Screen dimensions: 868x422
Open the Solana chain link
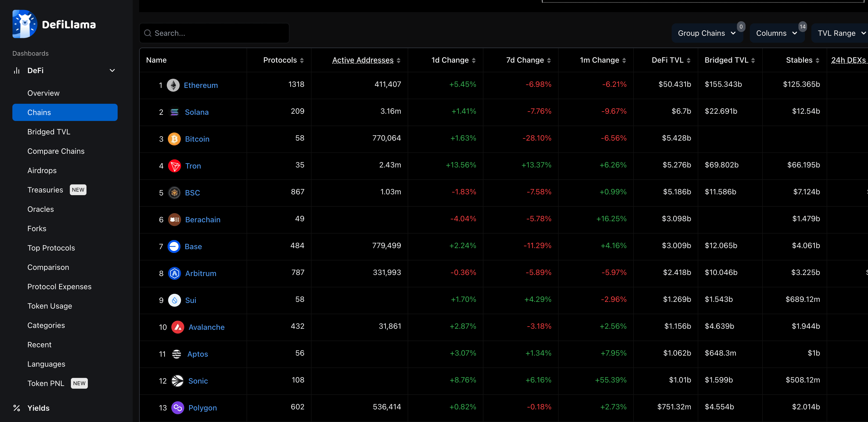[x=197, y=112]
